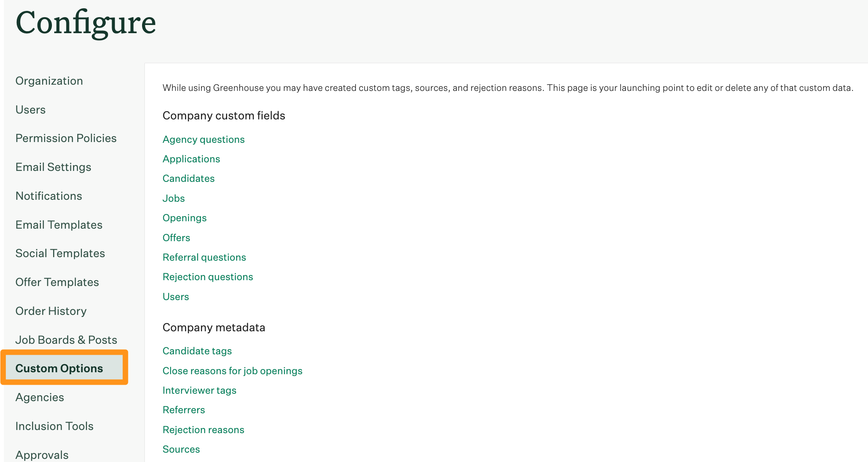Click the Referrers metadata link

184,410
